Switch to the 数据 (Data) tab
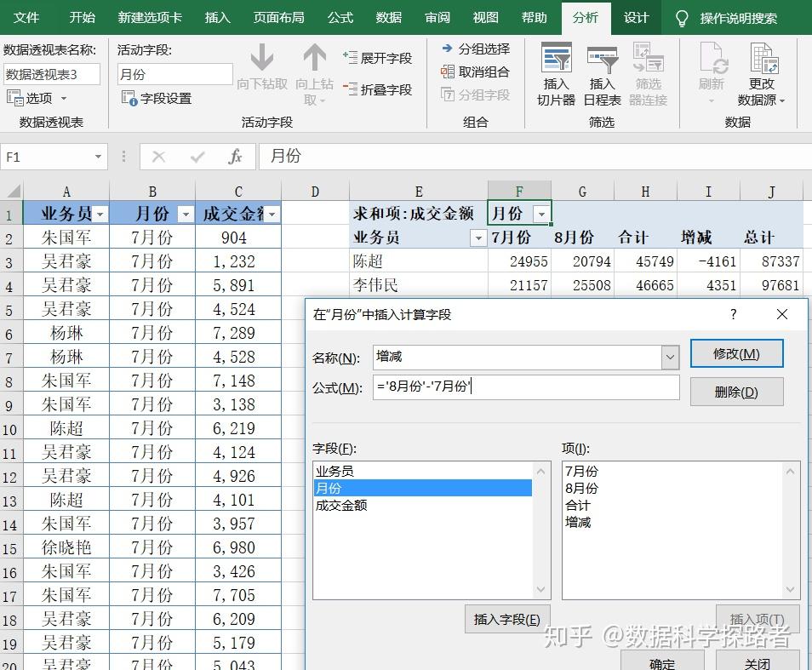Viewport: 812px width, 670px height. pyautogui.click(x=389, y=18)
